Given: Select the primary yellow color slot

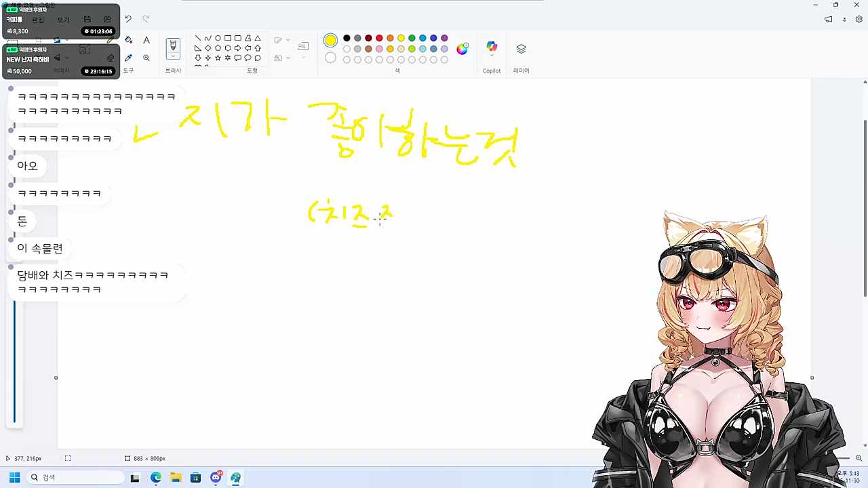Looking at the screenshot, I should (330, 40).
